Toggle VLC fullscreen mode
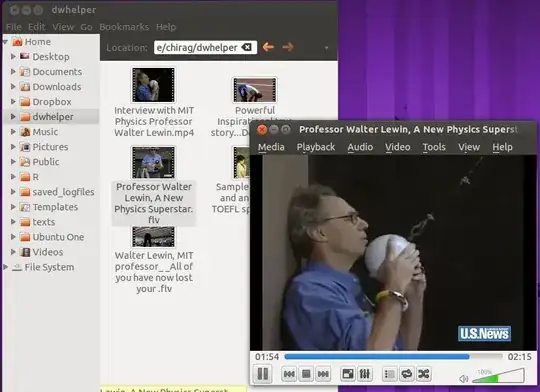 (348, 374)
